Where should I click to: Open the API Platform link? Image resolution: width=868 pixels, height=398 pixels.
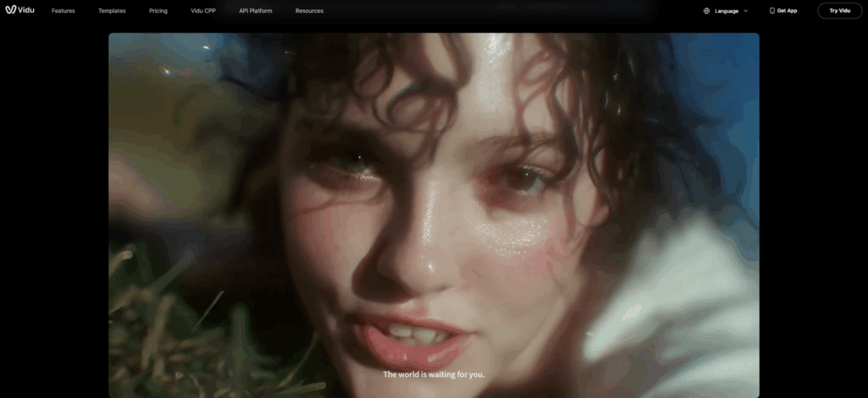(x=256, y=10)
